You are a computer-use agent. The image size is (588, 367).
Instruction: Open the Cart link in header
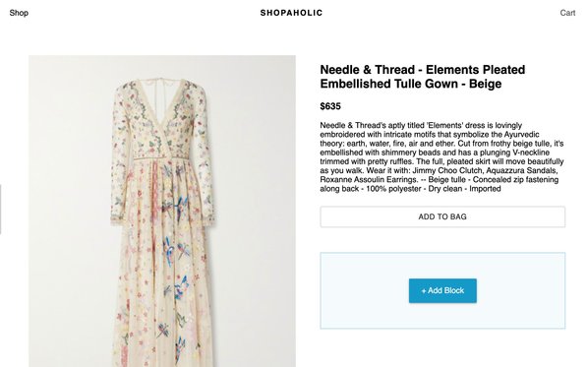(567, 13)
